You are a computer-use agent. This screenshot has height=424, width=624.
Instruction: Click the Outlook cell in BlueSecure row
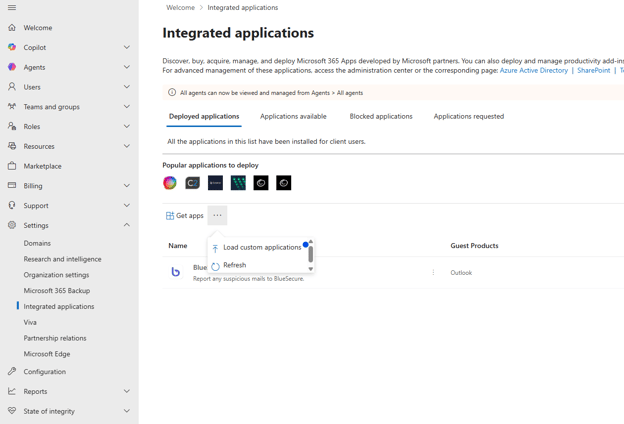461,273
